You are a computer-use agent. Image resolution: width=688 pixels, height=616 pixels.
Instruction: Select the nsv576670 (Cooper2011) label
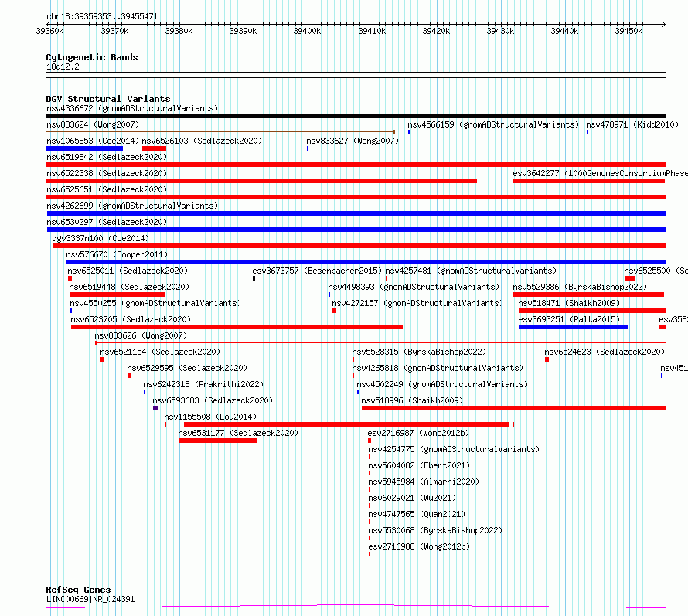(x=117, y=254)
